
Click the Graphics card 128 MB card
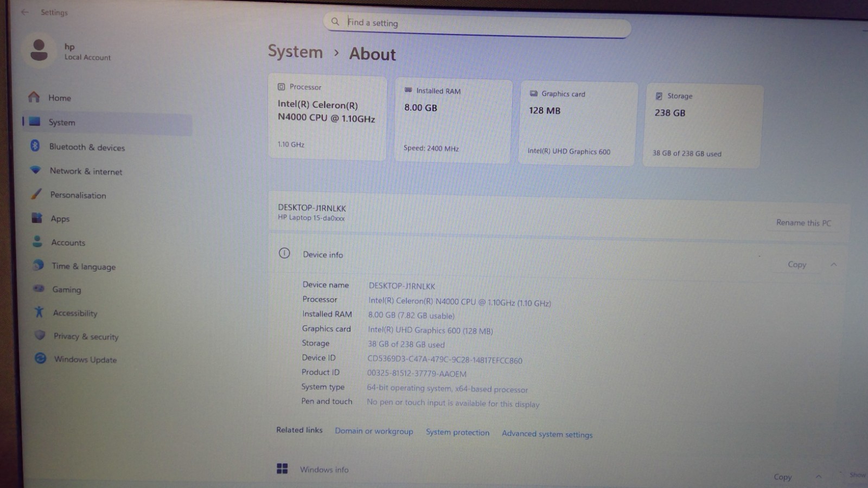point(577,124)
